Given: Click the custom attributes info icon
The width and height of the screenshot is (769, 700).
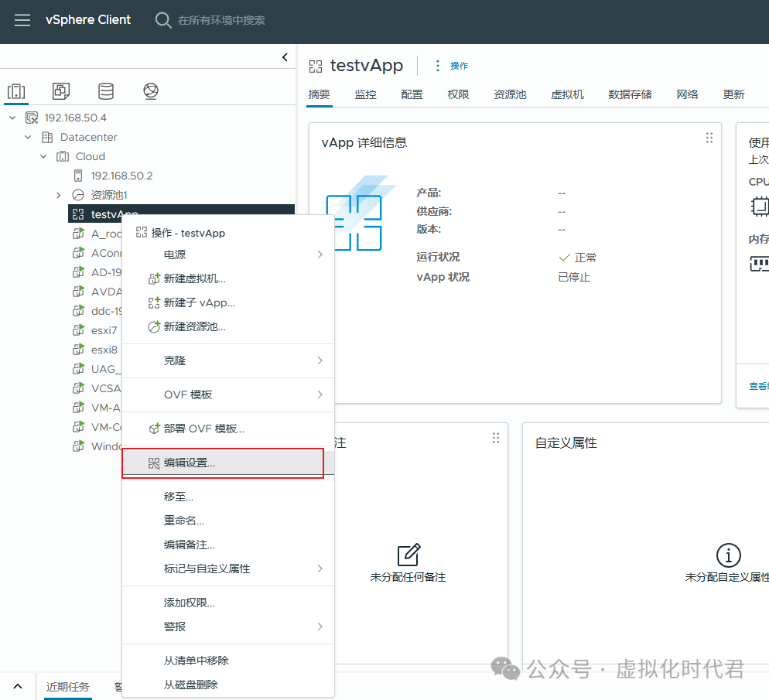Looking at the screenshot, I should pyautogui.click(x=728, y=555).
